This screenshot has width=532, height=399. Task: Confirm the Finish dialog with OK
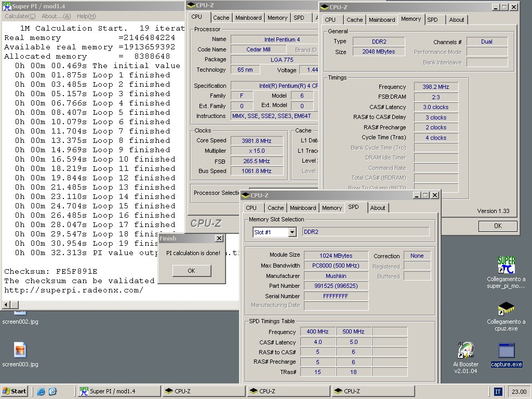coord(191,271)
